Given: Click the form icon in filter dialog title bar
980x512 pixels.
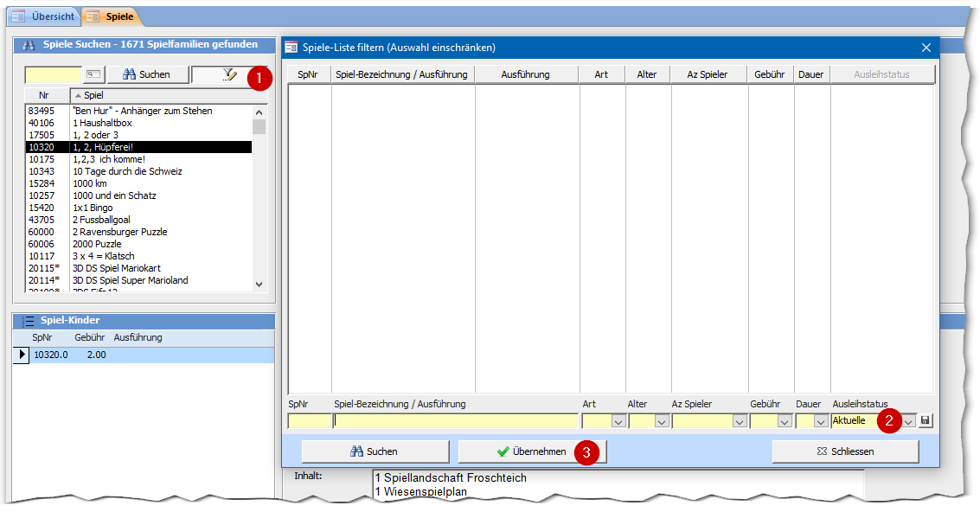Looking at the screenshot, I should [x=291, y=48].
